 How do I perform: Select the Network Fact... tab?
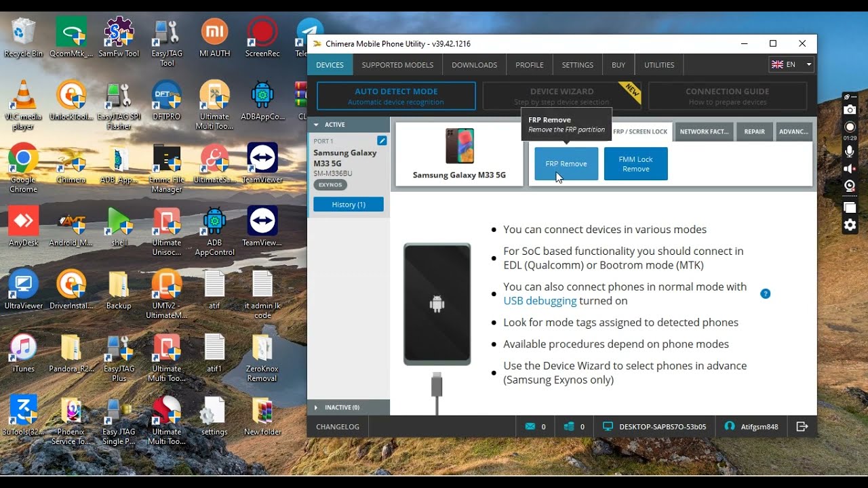tap(704, 132)
